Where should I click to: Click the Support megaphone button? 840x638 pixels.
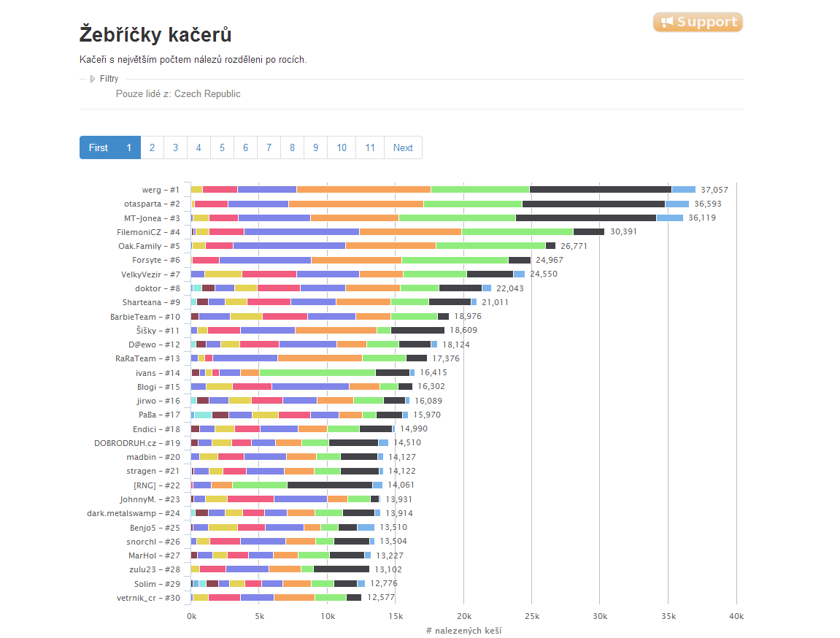tap(698, 22)
